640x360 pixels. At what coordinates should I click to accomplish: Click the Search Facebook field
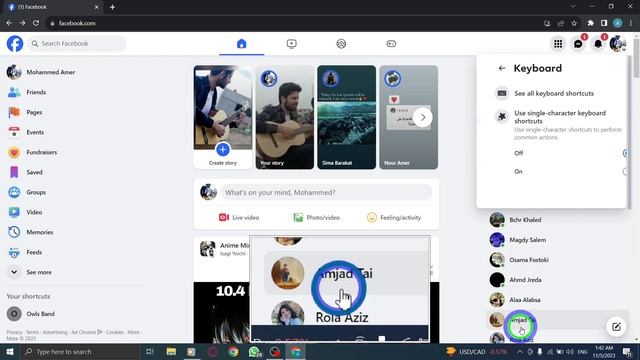click(x=77, y=44)
